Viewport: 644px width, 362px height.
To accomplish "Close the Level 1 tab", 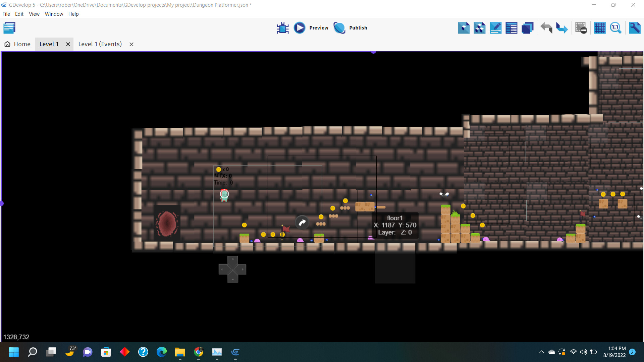I will click(x=68, y=44).
